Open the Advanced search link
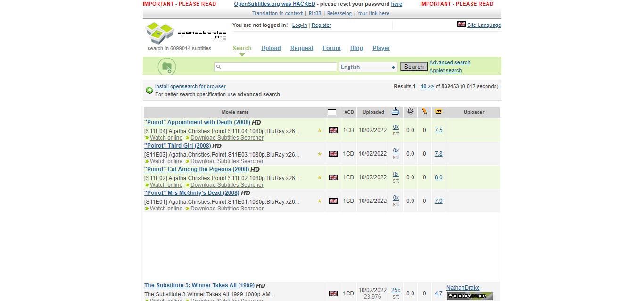 click(449, 62)
